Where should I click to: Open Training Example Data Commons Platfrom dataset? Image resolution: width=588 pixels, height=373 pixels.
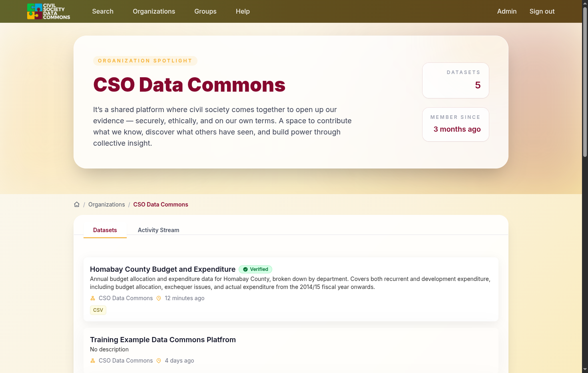point(163,340)
